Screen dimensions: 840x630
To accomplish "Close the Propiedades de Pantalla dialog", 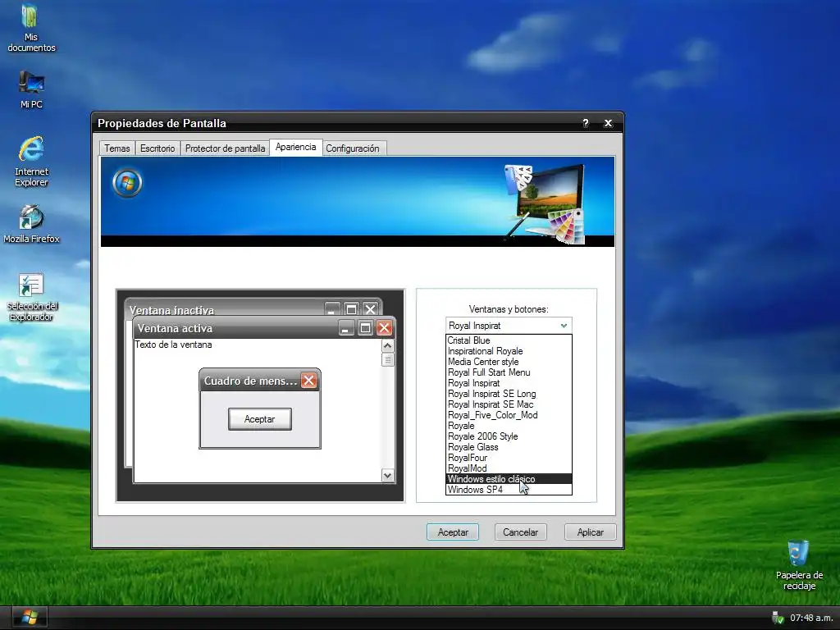I will point(608,123).
